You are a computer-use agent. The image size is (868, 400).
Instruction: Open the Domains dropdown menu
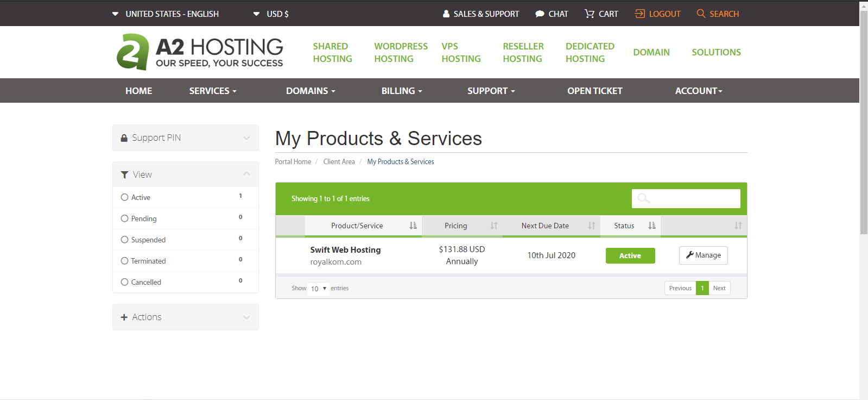[311, 91]
